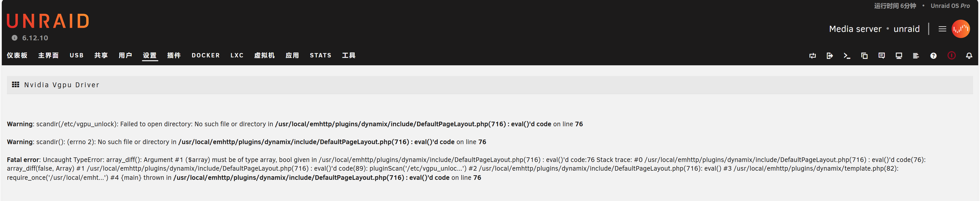This screenshot has width=980, height=201.
Task: Click the grid icon next to Nvidia Vgpu Driver
Action: [16, 85]
